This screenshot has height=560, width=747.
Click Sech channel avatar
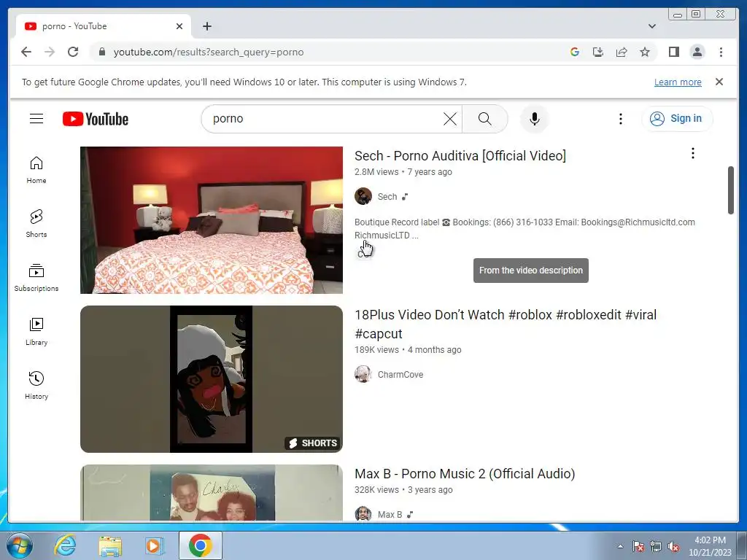[x=363, y=196]
